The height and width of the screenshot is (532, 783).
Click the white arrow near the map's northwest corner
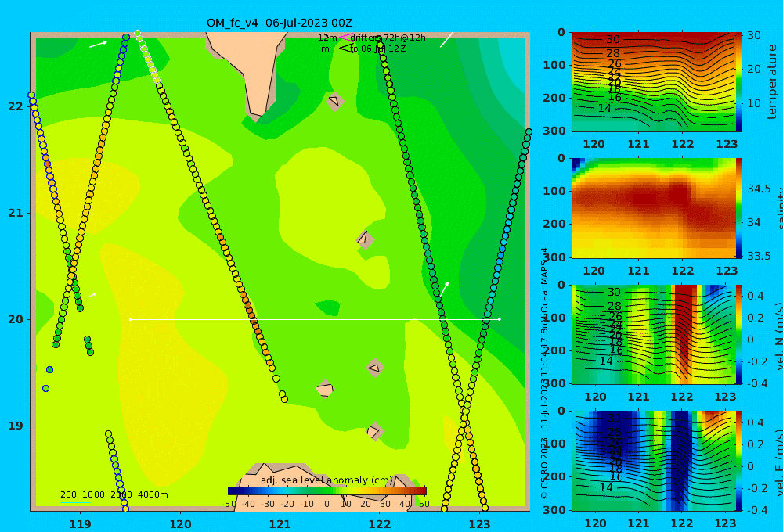(x=99, y=45)
